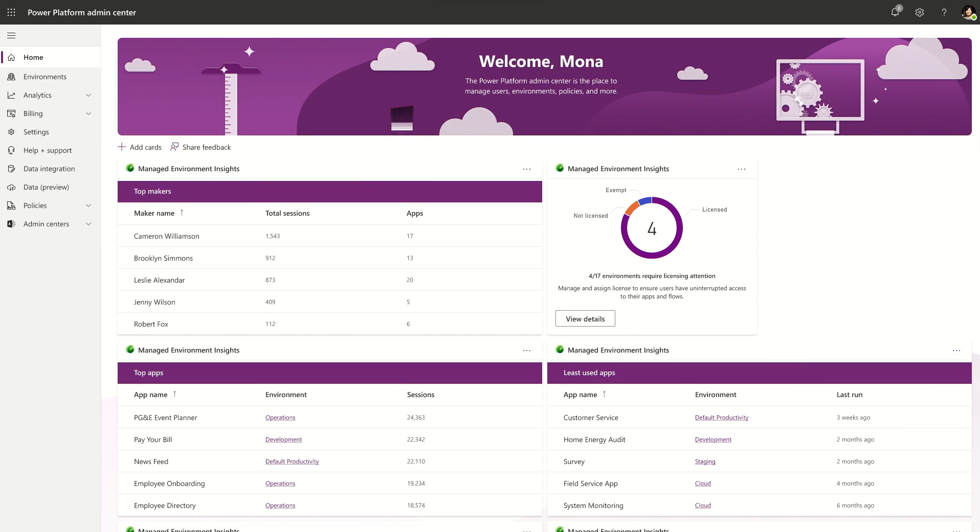Select Jenny Wilson row
This screenshot has height=532, width=980.
(x=330, y=302)
